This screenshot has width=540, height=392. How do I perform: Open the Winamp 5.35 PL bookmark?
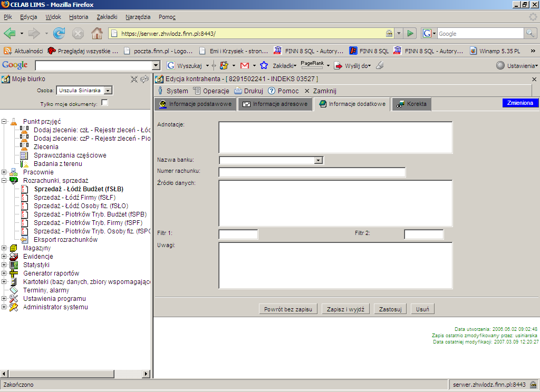click(x=495, y=51)
